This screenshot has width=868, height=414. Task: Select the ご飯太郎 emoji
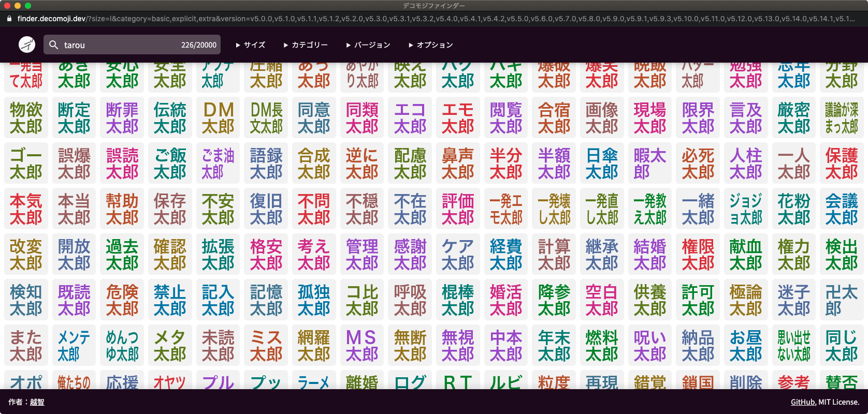[x=170, y=164]
